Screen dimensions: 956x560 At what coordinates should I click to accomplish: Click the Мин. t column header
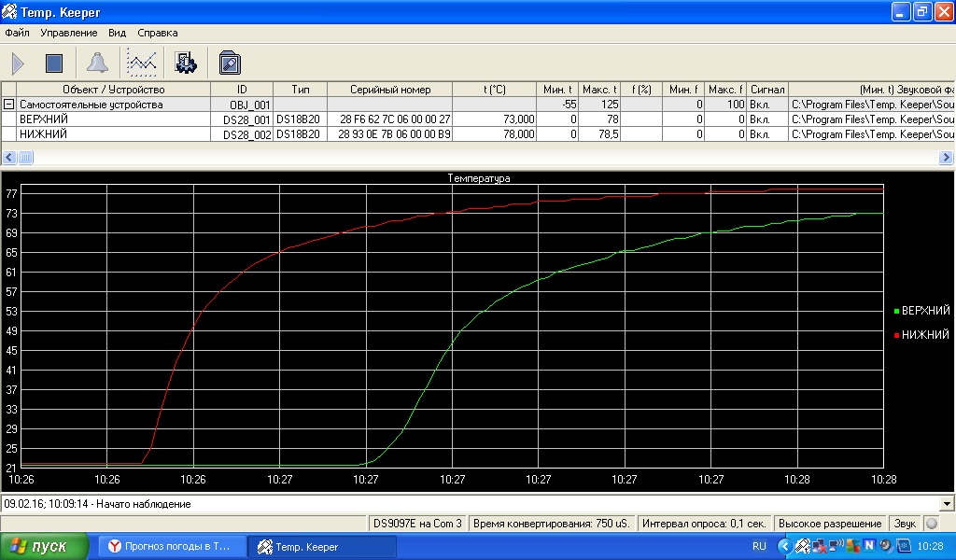[557, 90]
